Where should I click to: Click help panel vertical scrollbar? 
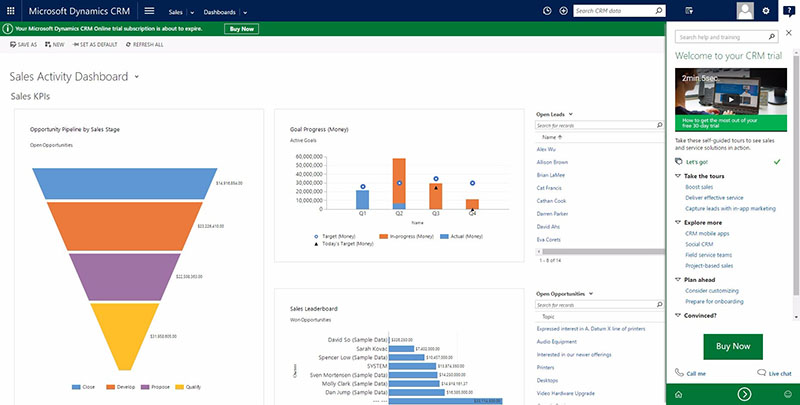[x=796, y=173]
